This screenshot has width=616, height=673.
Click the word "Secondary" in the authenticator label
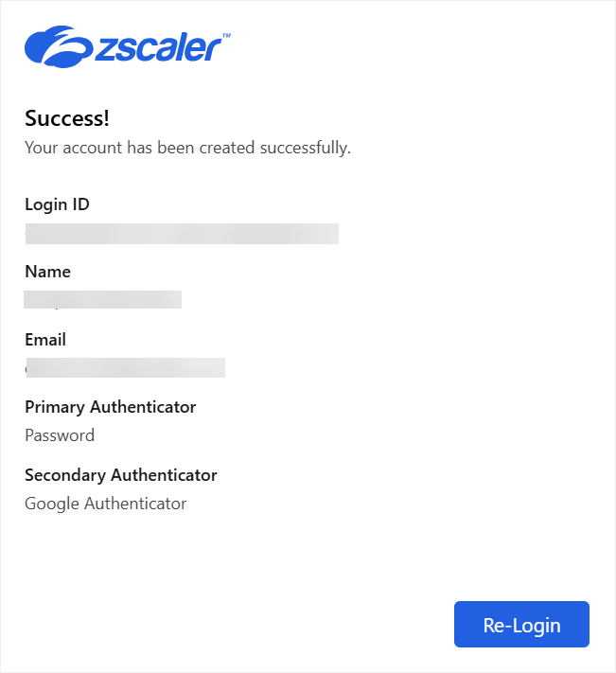(65, 475)
